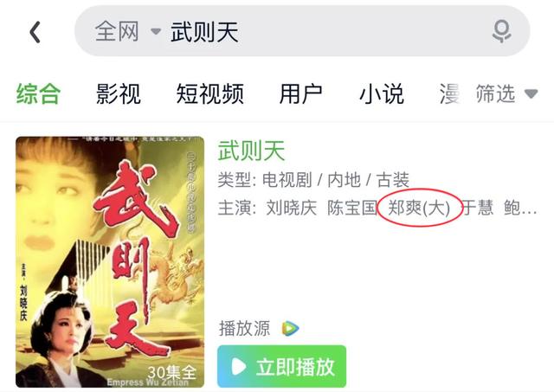
Task: Open the partially visible 漫 tab
Action: tap(449, 94)
